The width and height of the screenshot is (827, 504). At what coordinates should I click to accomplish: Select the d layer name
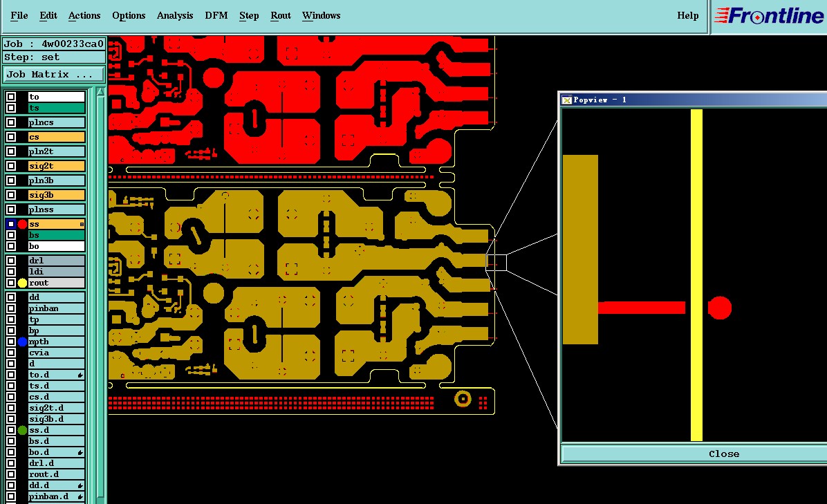pos(57,364)
